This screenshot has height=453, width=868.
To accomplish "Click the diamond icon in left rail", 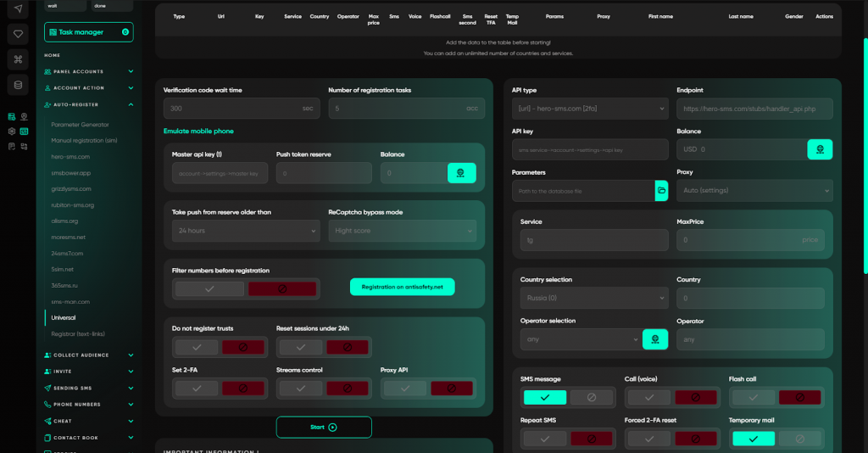I will (x=18, y=34).
